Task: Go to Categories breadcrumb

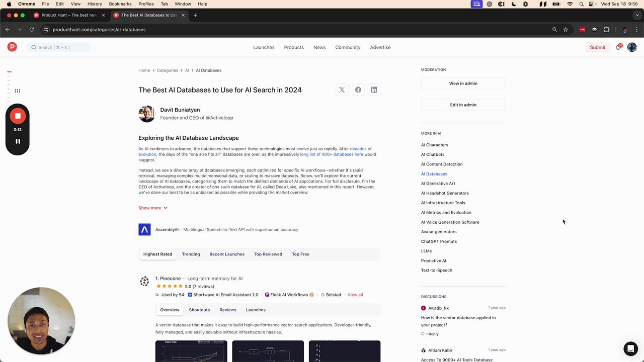Action: (x=168, y=70)
